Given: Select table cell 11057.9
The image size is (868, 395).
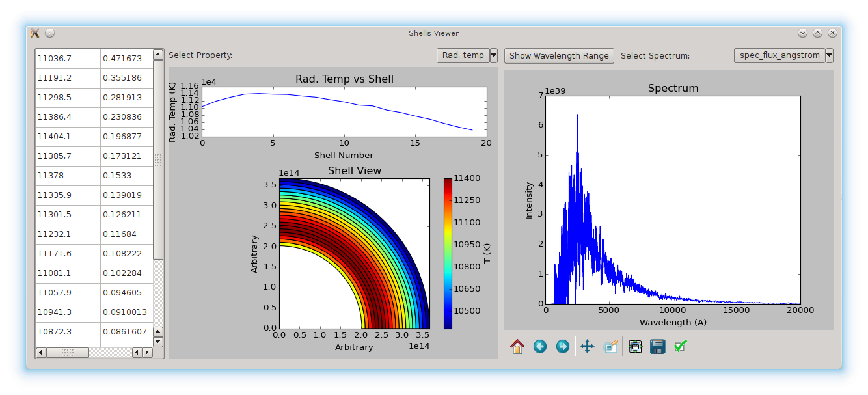Looking at the screenshot, I should (68, 293).
